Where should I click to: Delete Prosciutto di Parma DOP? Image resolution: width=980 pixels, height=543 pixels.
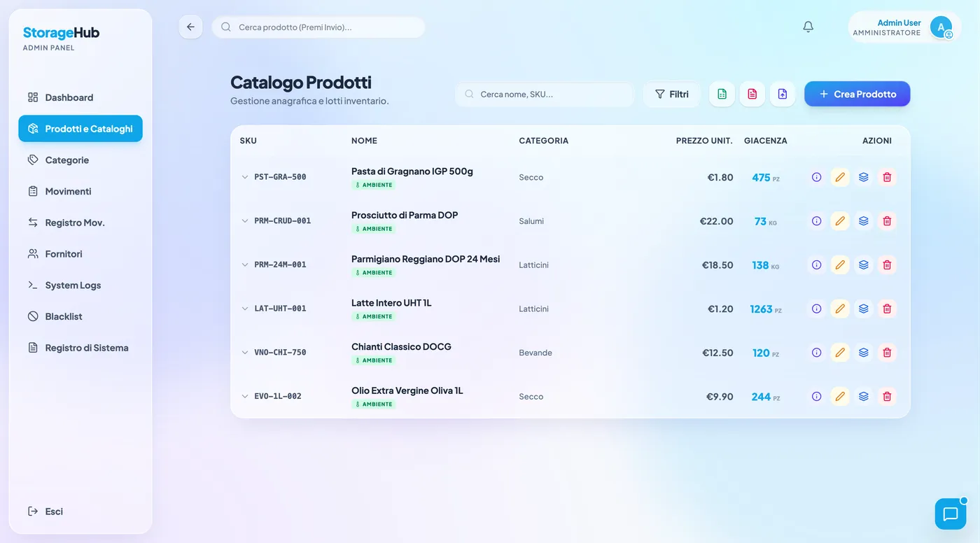887,221
